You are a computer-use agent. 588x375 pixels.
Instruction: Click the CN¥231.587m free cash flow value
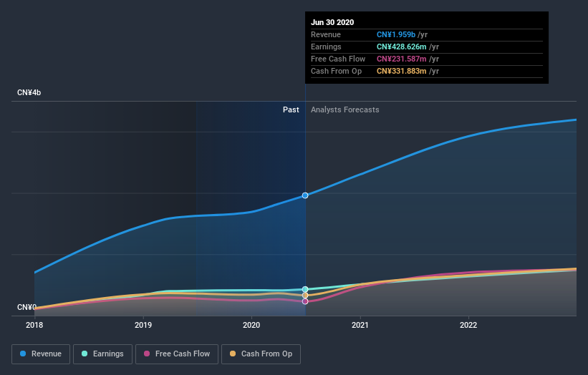click(402, 59)
